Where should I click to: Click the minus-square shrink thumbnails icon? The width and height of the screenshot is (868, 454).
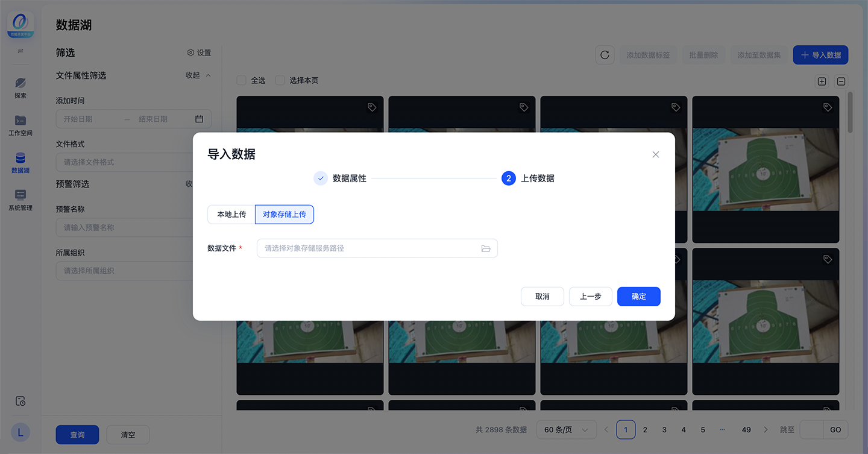(x=841, y=81)
